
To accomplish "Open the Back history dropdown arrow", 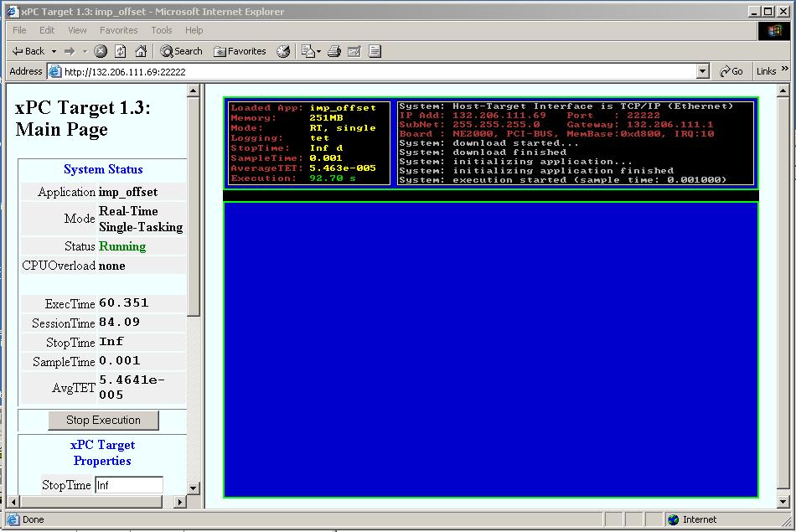I will point(54,51).
